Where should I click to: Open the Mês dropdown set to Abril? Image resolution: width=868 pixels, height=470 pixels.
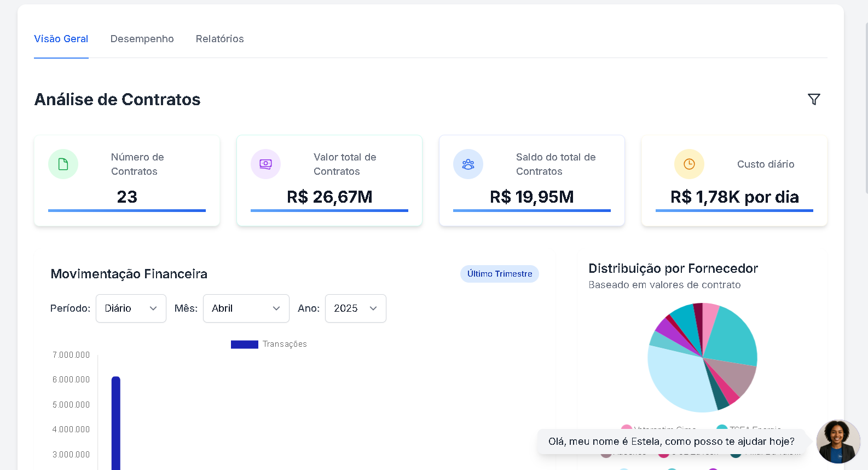(x=246, y=308)
